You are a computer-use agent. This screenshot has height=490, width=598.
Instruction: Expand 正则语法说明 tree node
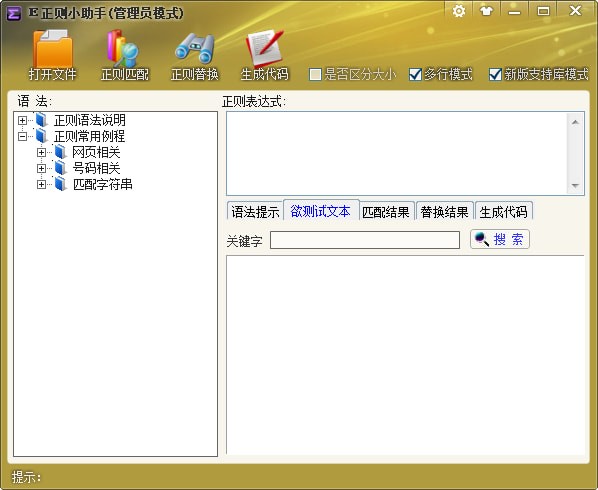click(x=23, y=120)
